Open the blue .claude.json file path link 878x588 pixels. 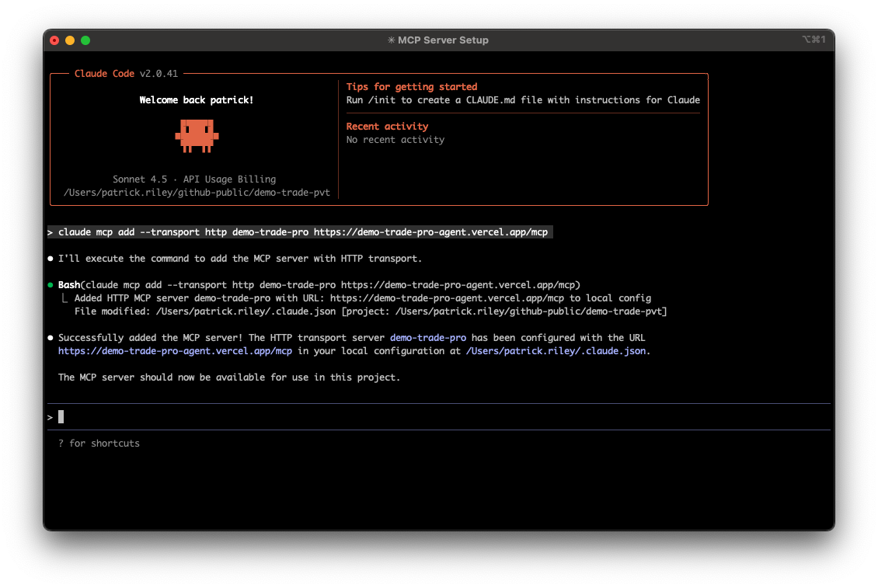pos(556,351)
